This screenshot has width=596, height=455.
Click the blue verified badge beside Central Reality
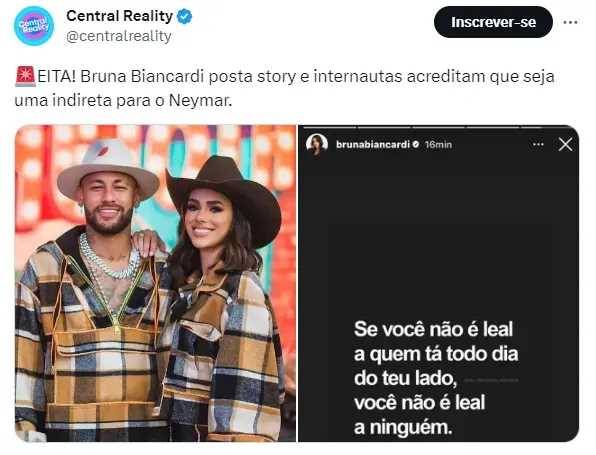184,17
